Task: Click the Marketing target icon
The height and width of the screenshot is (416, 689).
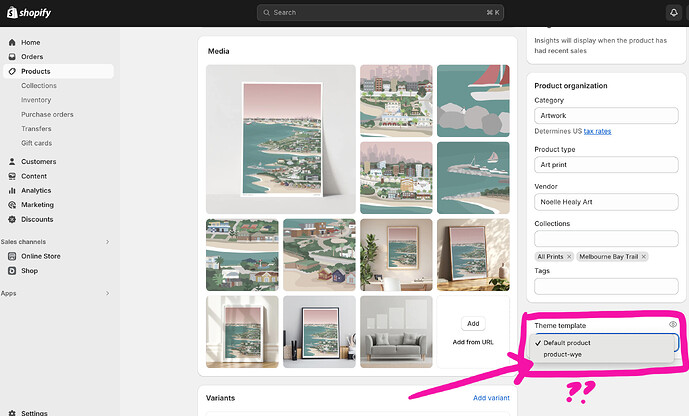Action: 12,205
